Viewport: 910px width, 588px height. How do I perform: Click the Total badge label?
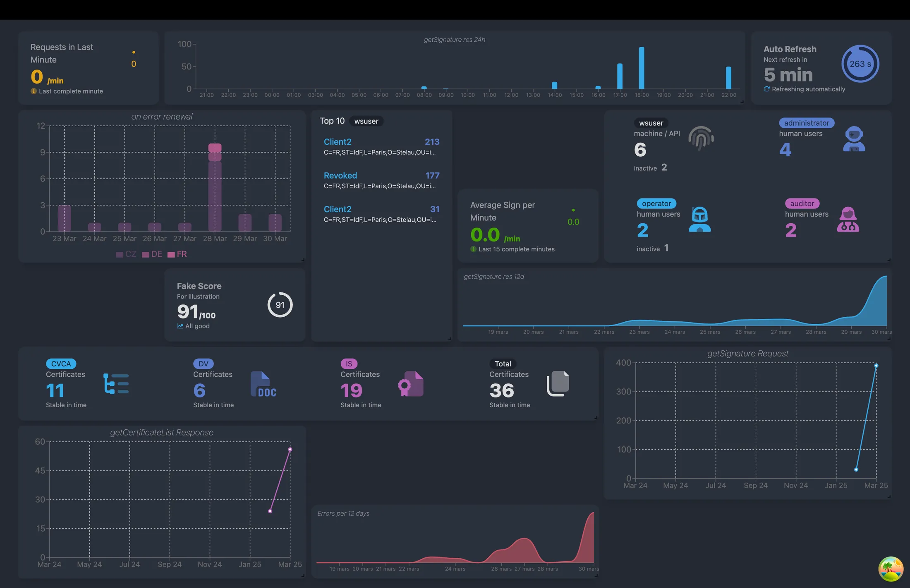[503, 363]
